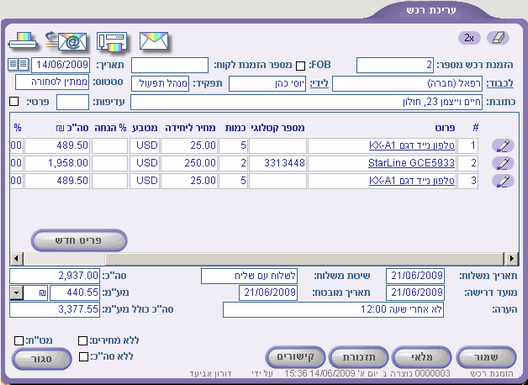Add new item with פריט חדש button

pyautogui.click(x=79, y=240)
